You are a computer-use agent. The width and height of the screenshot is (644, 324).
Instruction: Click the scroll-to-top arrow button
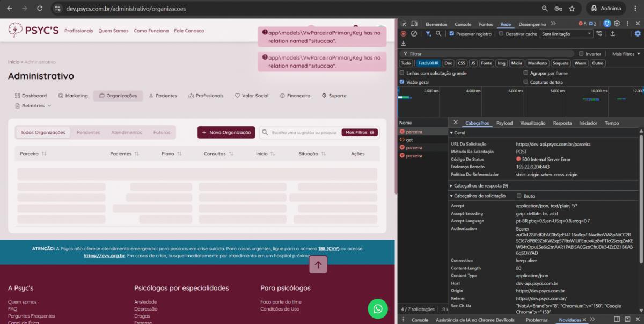point(318,264)
